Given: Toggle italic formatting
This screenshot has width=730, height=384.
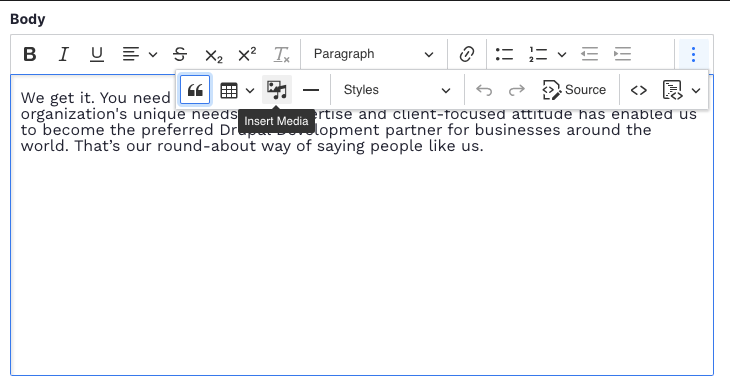Looking at the screenshot, I should tap(63, 54).
